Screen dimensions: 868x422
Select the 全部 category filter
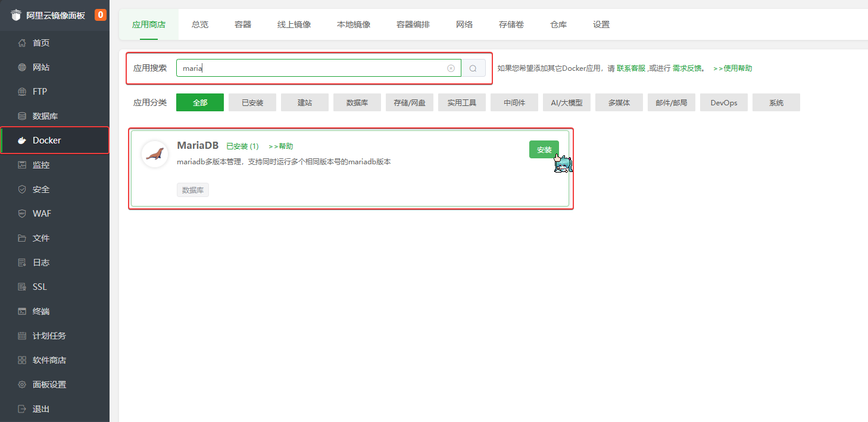pyautogui.click(x=200, y=102)
